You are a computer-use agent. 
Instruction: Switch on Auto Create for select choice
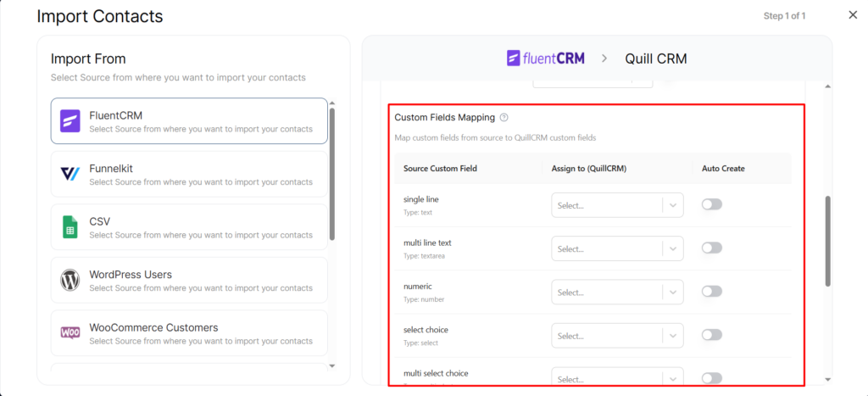(x=712, y=335)
